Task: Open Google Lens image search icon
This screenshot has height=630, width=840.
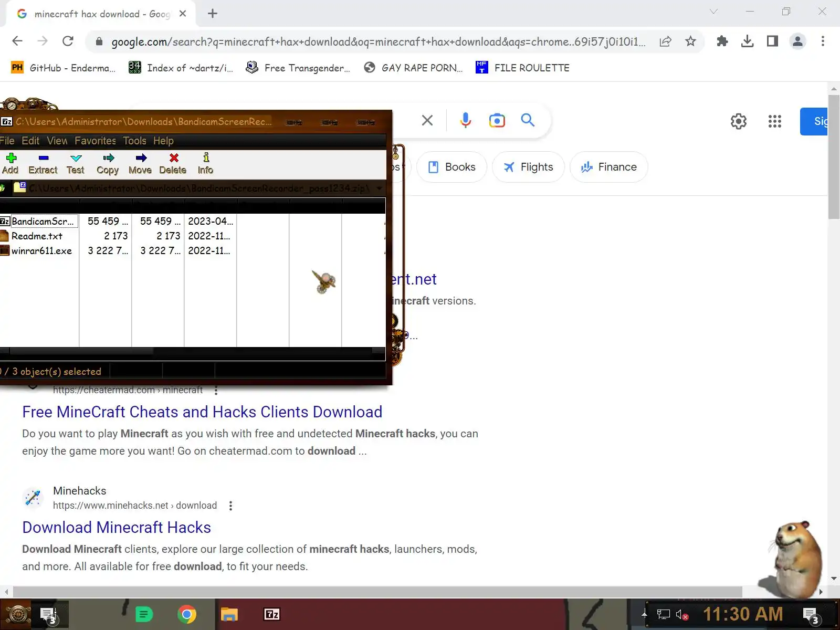Action: coord(497,121)
